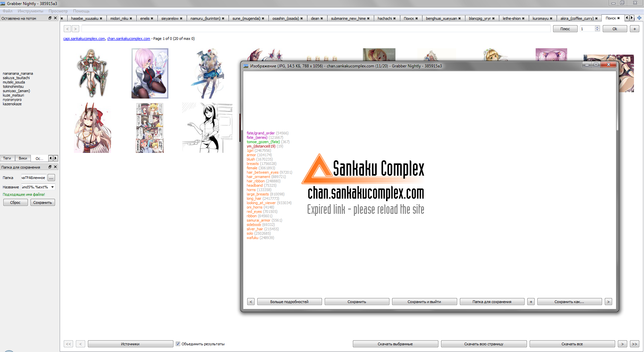Open the Файл menu

(7, 11)
